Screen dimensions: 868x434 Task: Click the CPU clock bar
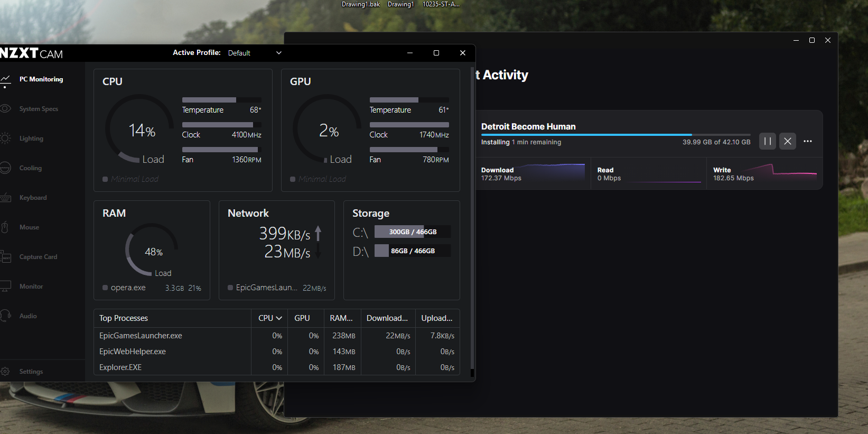coord(222,125)
